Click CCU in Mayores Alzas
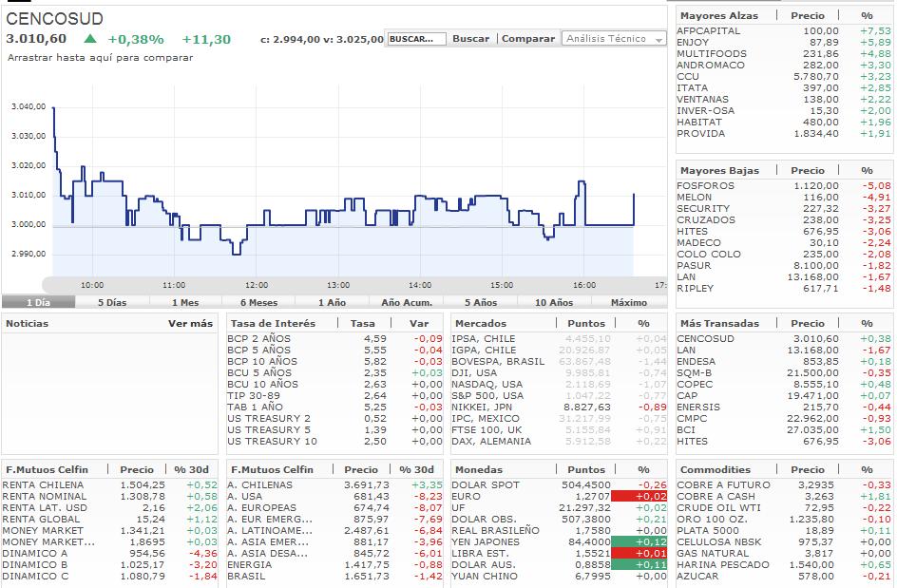This screenshot has height=588, width=897. [x=688, y=77]
